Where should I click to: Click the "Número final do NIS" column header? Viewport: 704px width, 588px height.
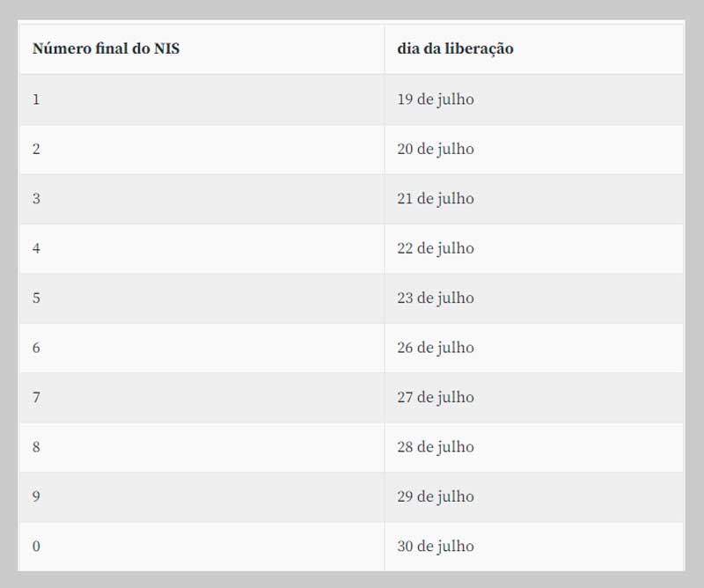point(106,49)
